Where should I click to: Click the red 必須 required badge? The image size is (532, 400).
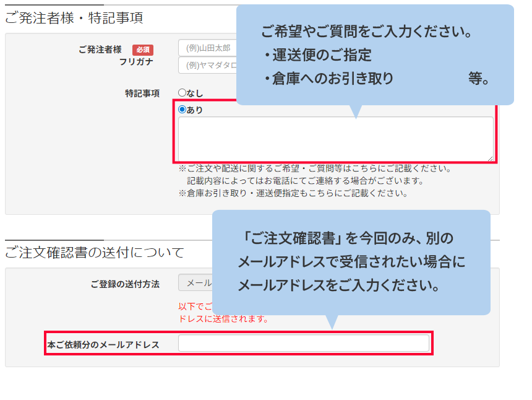click(x=143, y=50)
